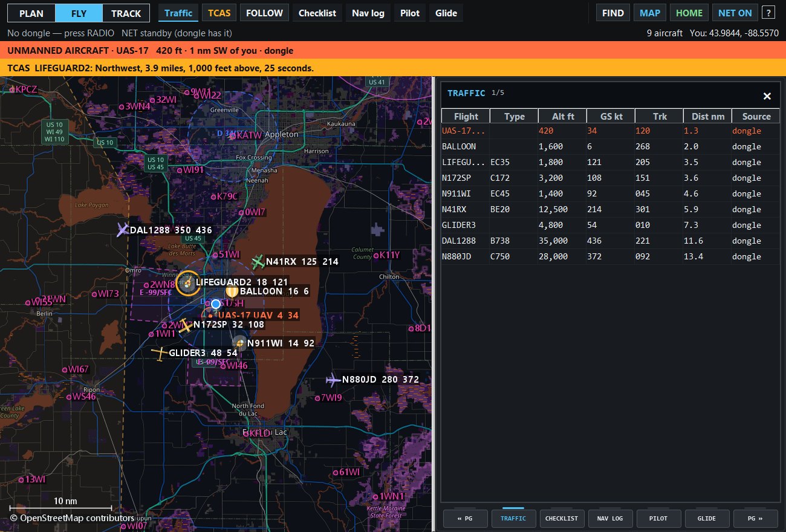This screenshot has width=786, height=532.
Task: Click the FIND button
Action: tap(613, 13)
